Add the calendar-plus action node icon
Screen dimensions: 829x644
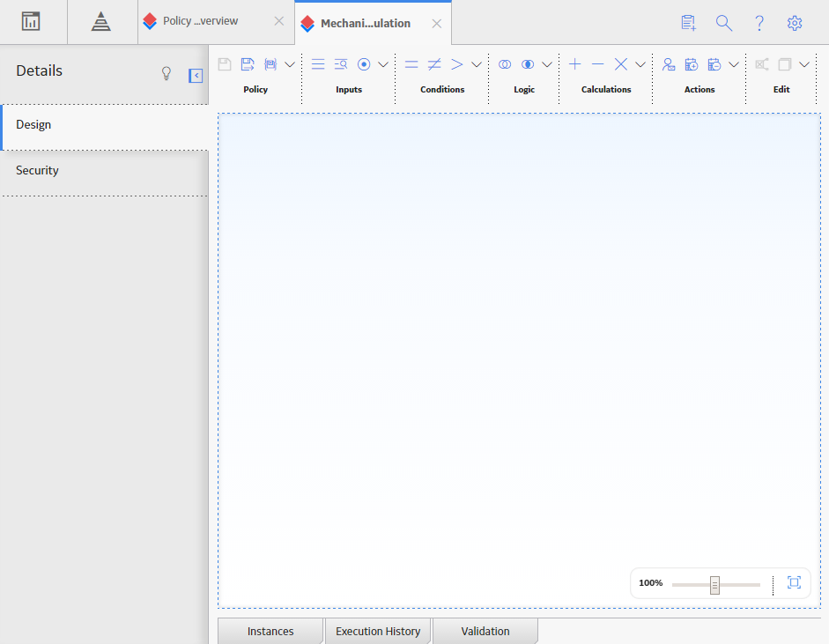tap(691, 64)
